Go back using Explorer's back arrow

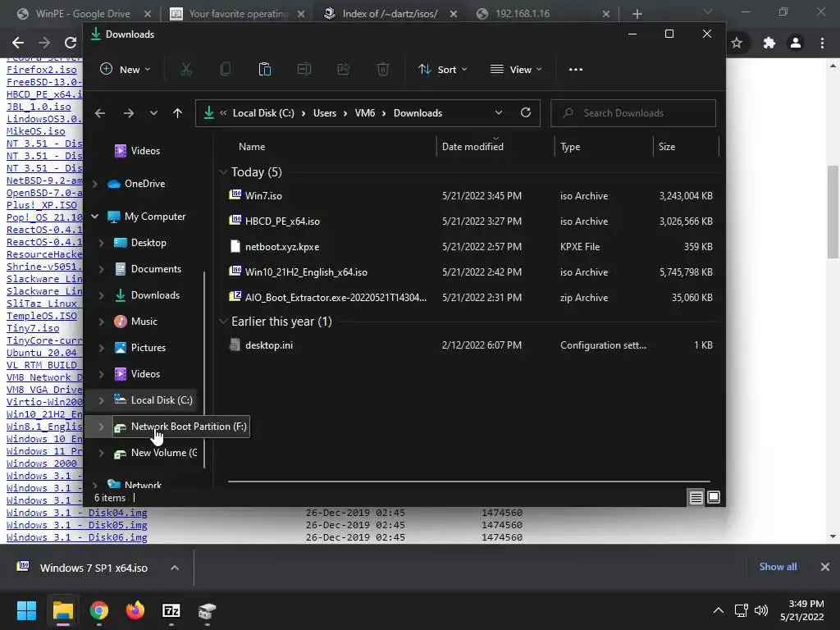[100, 113]
